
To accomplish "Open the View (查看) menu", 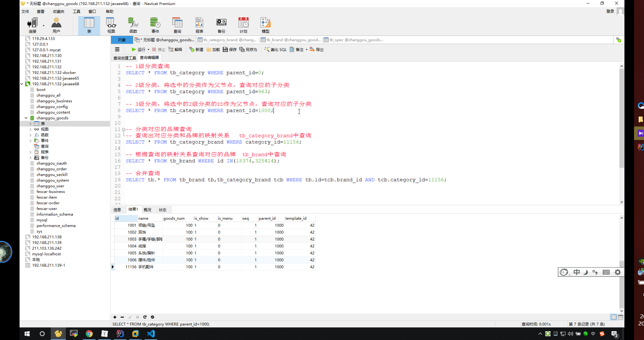I will coord(41,11).
